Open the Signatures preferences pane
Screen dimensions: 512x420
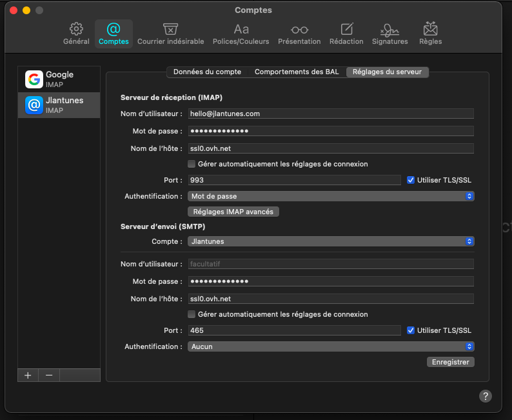389,34
